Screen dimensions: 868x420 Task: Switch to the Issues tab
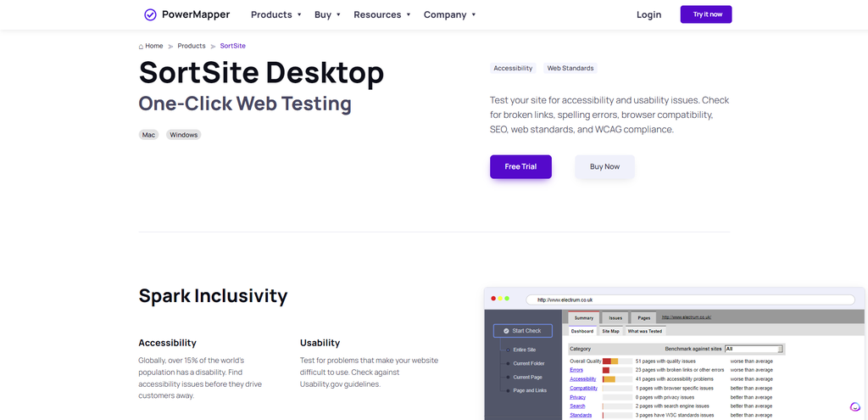[615, 318]
